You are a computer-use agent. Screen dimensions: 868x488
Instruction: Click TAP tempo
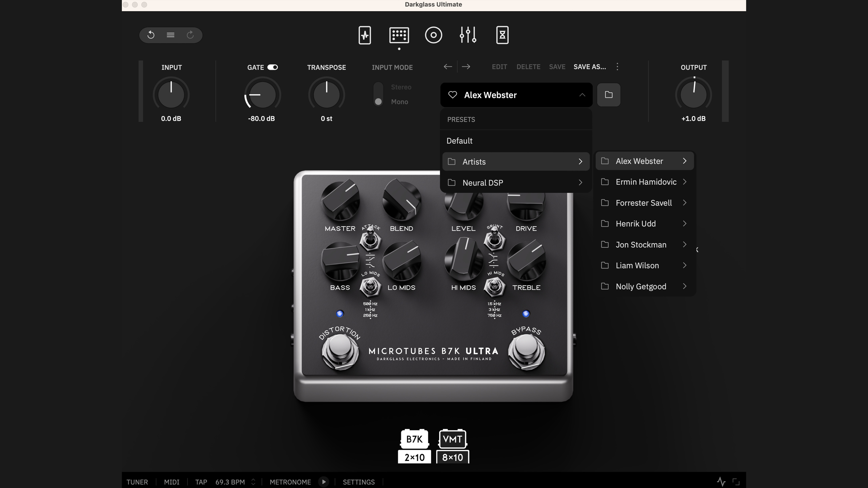click(201, 482)
